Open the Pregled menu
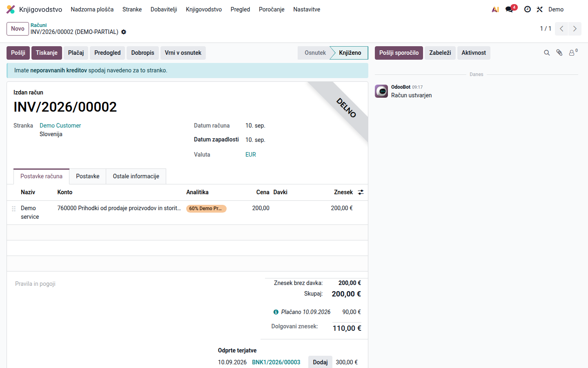 pos(240,9)
